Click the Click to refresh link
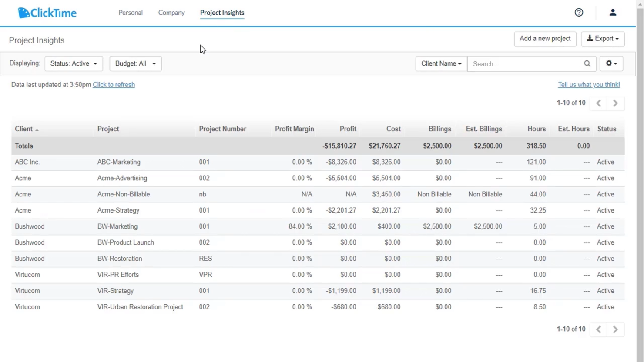Viewport: 644px width, 362px height. point(114,84)
